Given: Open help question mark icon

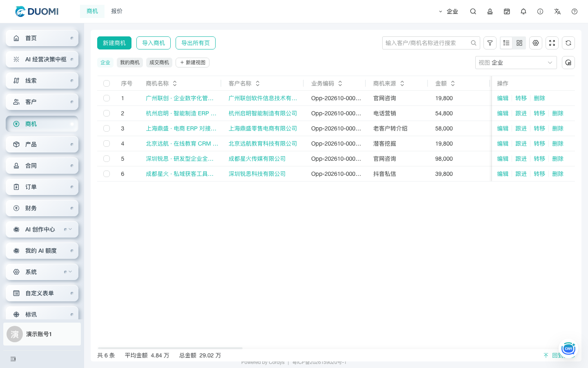Looking at the screenshot, I should click(x=575, y=11).
